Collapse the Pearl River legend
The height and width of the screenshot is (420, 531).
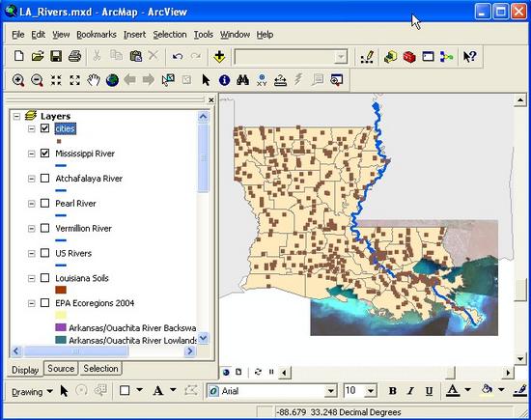tap(31, 204)
